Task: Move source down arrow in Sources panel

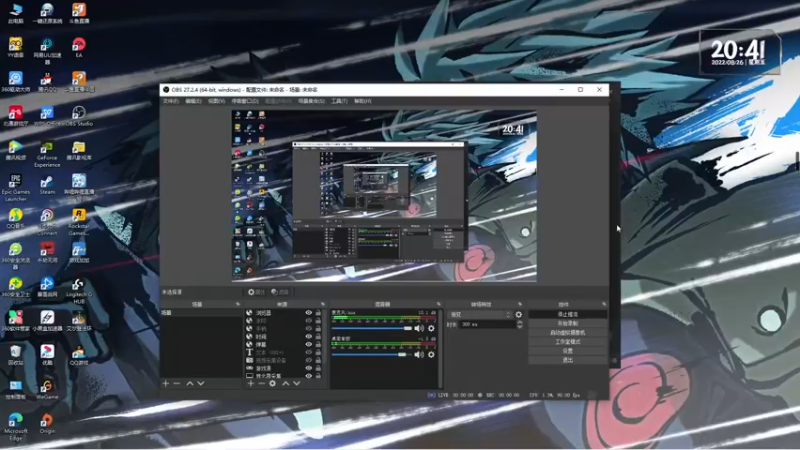Action: 296,383
